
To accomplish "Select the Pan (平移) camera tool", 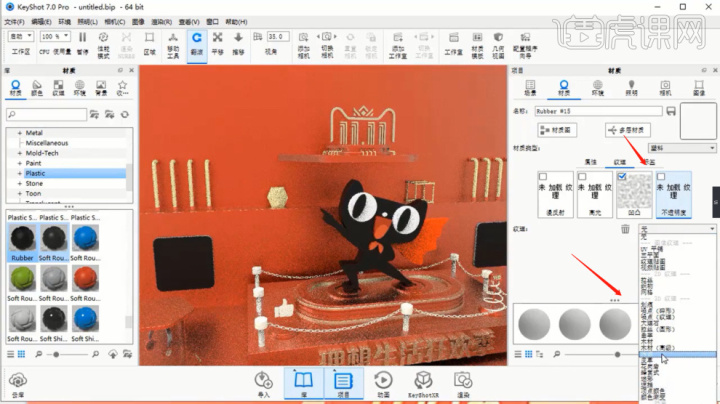I will point(218,44).
